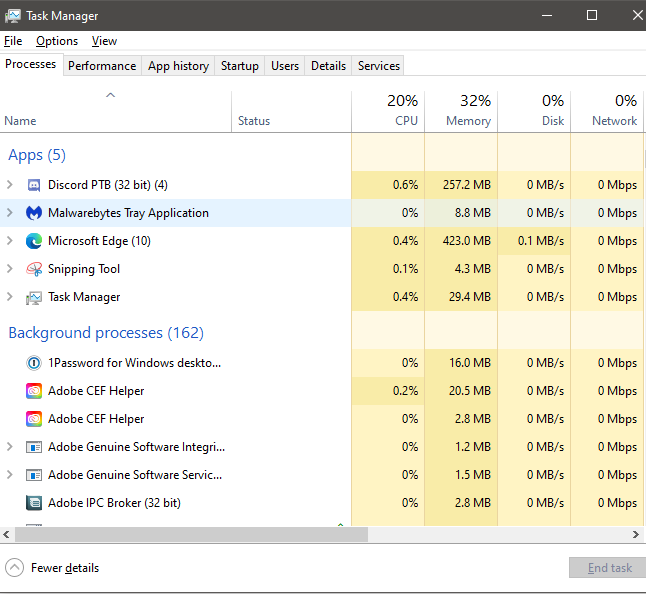Click the 0.1 MB/s disk cell
The image size is (646, 594).
click(534, 241)
